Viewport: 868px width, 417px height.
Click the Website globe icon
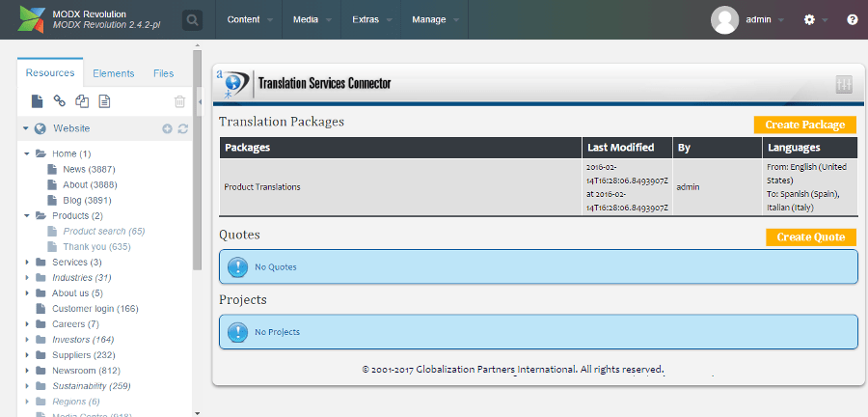[x=40, y=128]
